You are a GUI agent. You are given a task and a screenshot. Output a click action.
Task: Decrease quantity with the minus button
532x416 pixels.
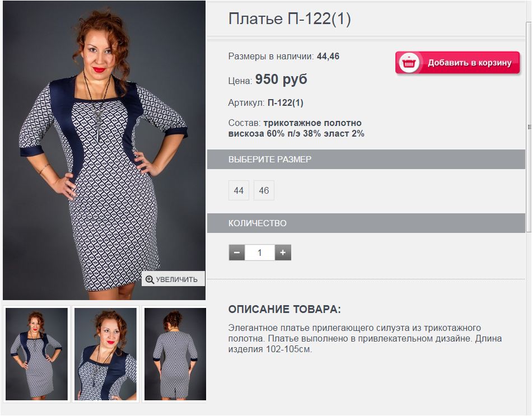coord(237,253)
